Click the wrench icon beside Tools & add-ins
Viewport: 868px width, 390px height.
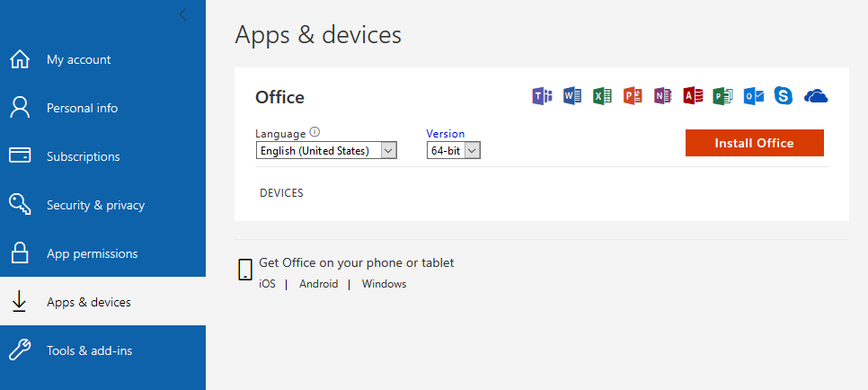click(x=20, y=350)
